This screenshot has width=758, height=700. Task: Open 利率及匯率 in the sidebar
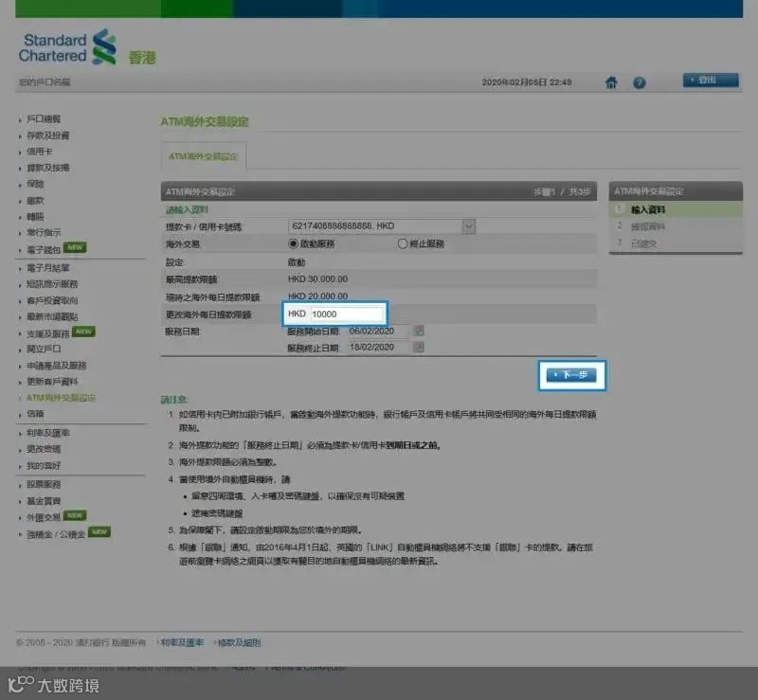coord(48,433)
